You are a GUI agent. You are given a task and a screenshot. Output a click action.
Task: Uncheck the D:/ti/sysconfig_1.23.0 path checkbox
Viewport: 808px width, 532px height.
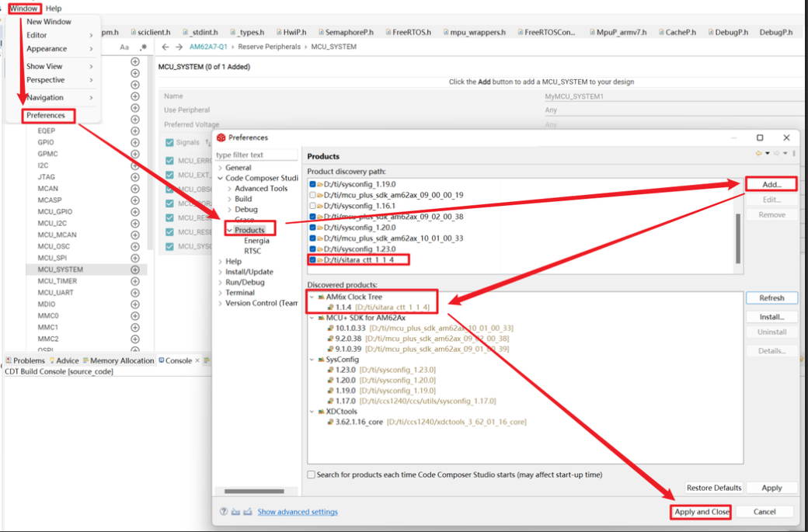coord(313,249)
